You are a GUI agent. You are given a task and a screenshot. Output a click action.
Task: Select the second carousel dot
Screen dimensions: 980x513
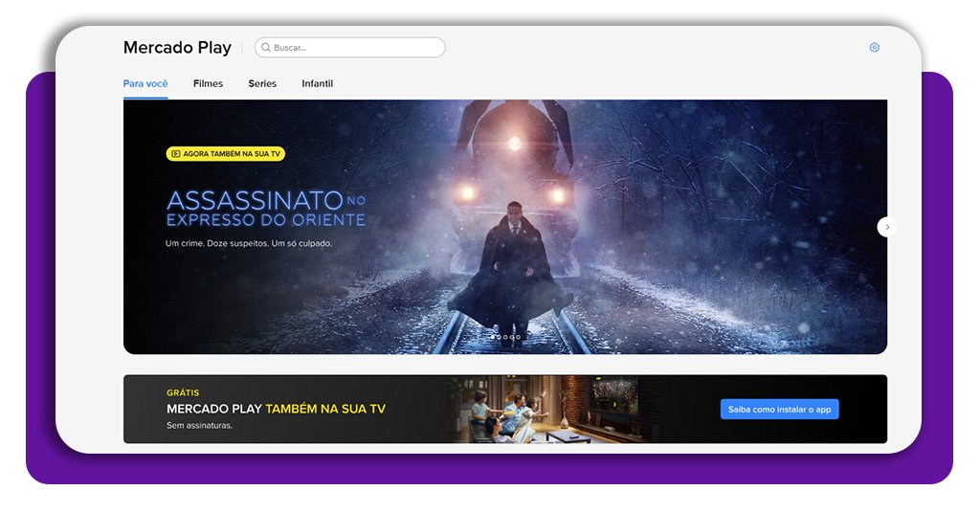[499, 338]
